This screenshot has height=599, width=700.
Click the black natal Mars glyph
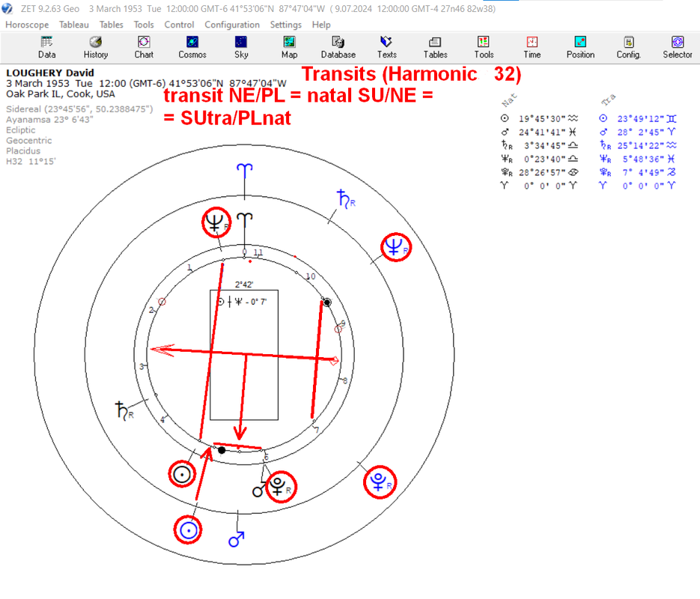click(x=259, y=490)
